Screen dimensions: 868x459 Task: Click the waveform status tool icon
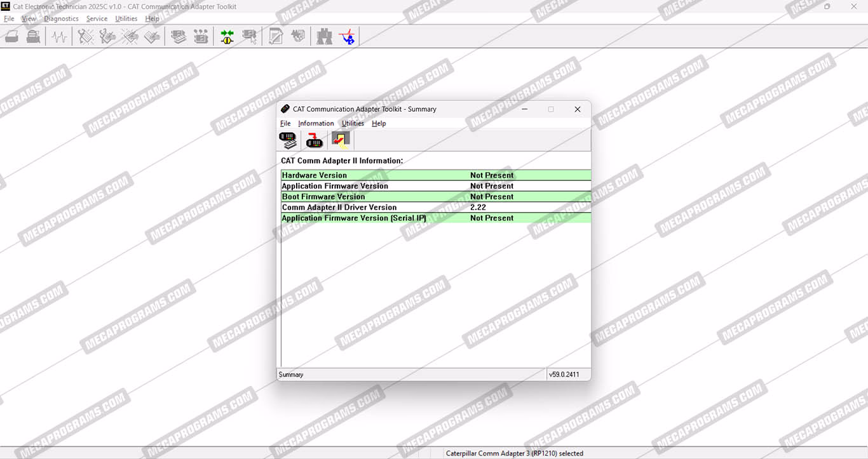(x=59, y=37)
